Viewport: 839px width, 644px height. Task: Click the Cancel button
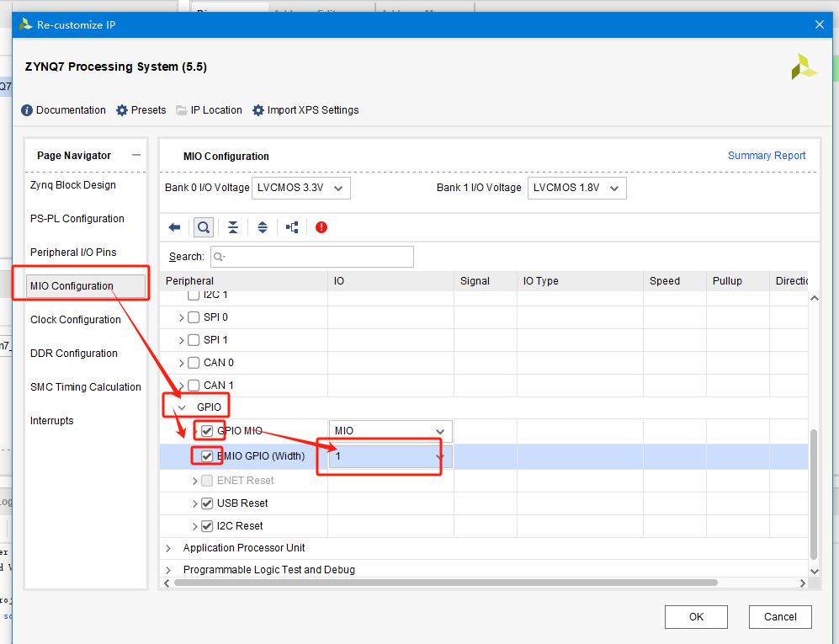[780, 617]
